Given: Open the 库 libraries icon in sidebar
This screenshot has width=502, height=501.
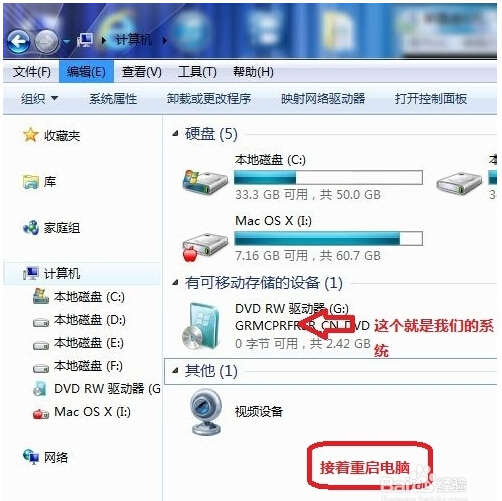Looking at the screenshot, I should coord(31,182).
